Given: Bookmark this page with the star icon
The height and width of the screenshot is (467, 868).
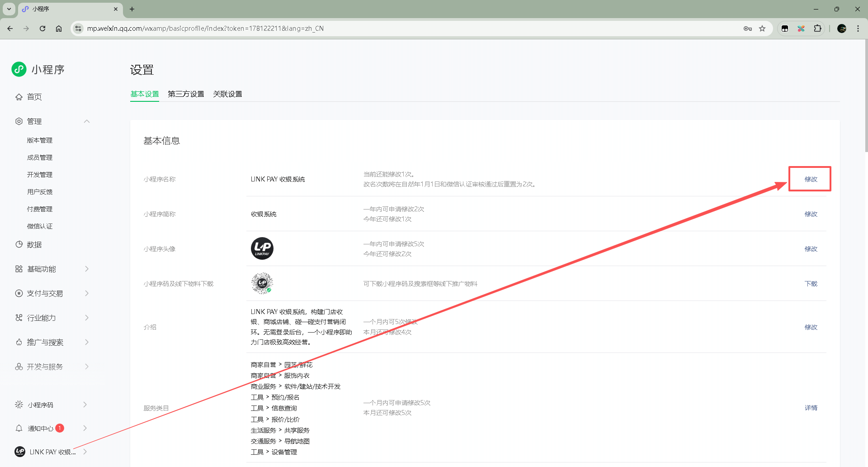Looking at the screenshot, I should (x=762, y=29).
